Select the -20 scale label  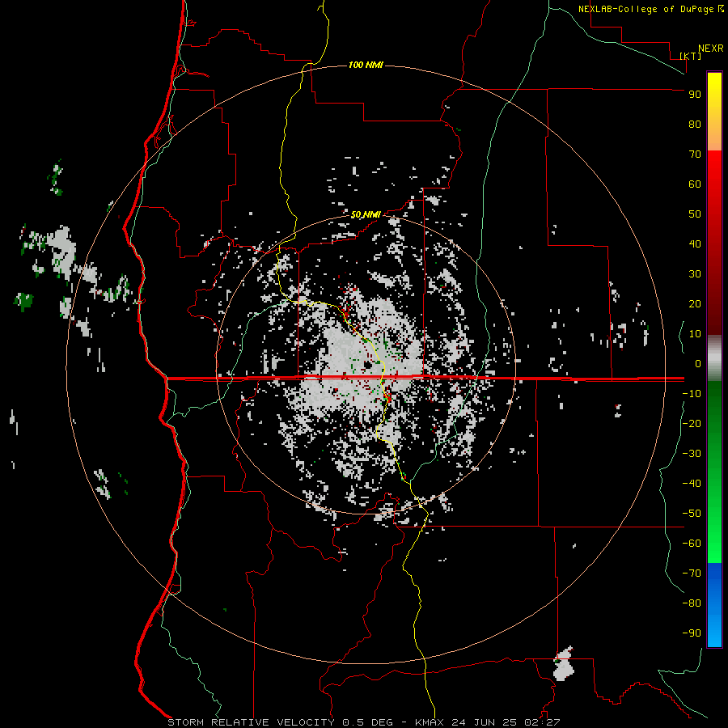(692, 423)
